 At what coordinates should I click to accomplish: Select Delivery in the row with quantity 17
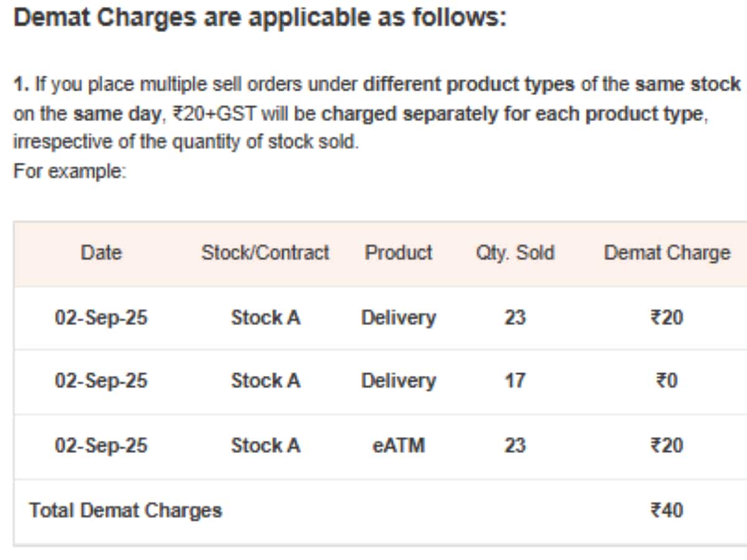coord(398,380)
